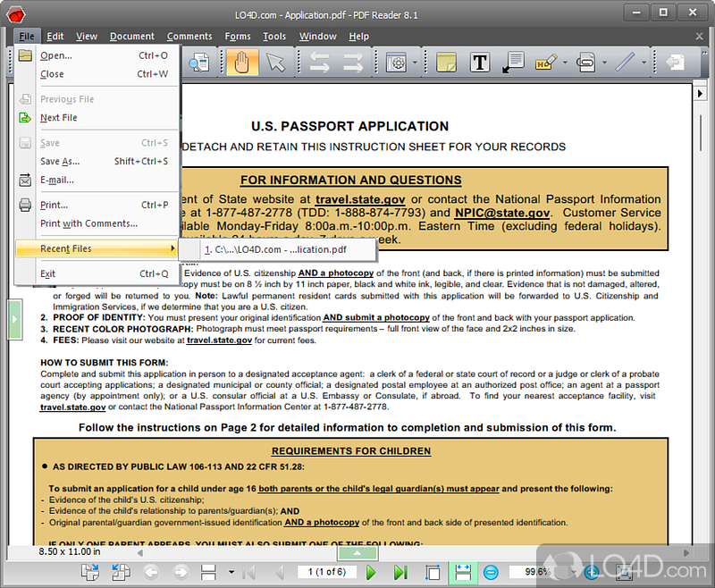
Task: Open dropdown arrow beside Highlight tool
Action: tap(565, 63)
